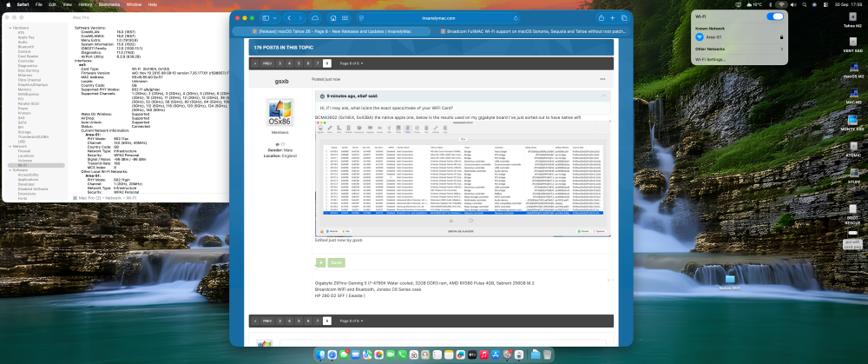
Task: Reload the insanelymac.com page
Action: 516,17
